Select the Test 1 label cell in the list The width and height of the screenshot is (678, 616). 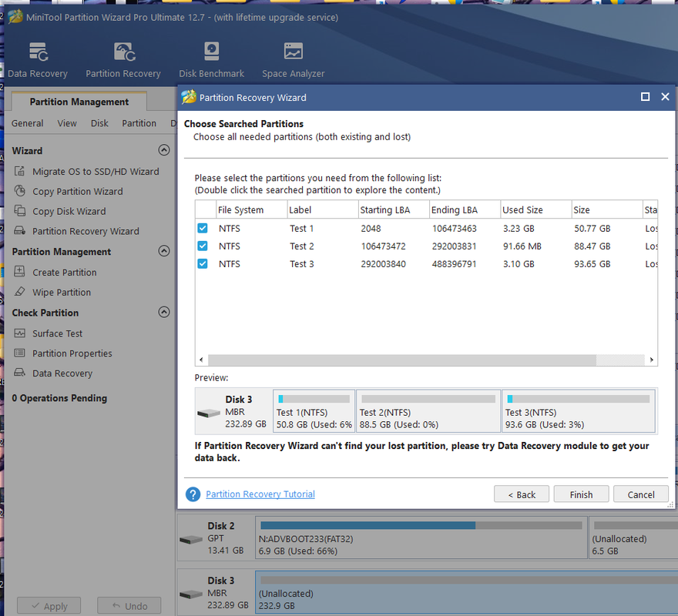pyautogui.click(x=302, y=228)
